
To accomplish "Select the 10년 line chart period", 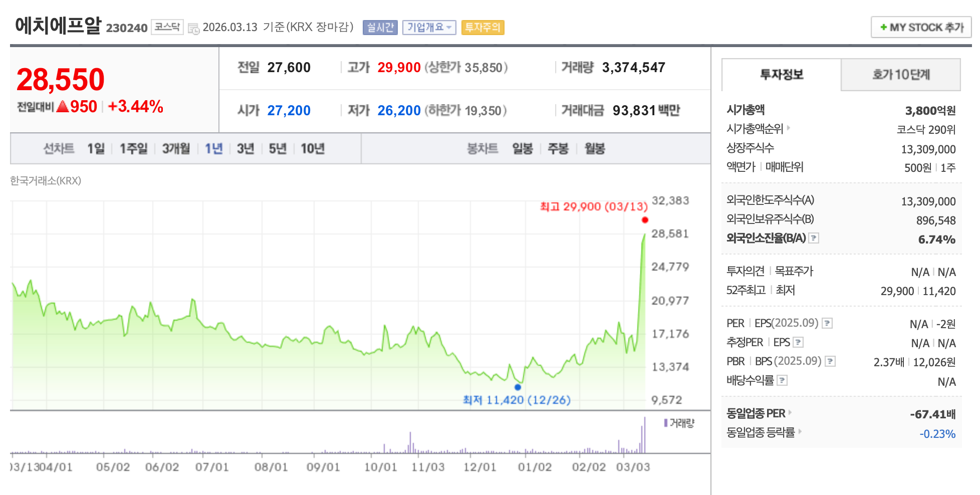I will [x=313, y=148].
